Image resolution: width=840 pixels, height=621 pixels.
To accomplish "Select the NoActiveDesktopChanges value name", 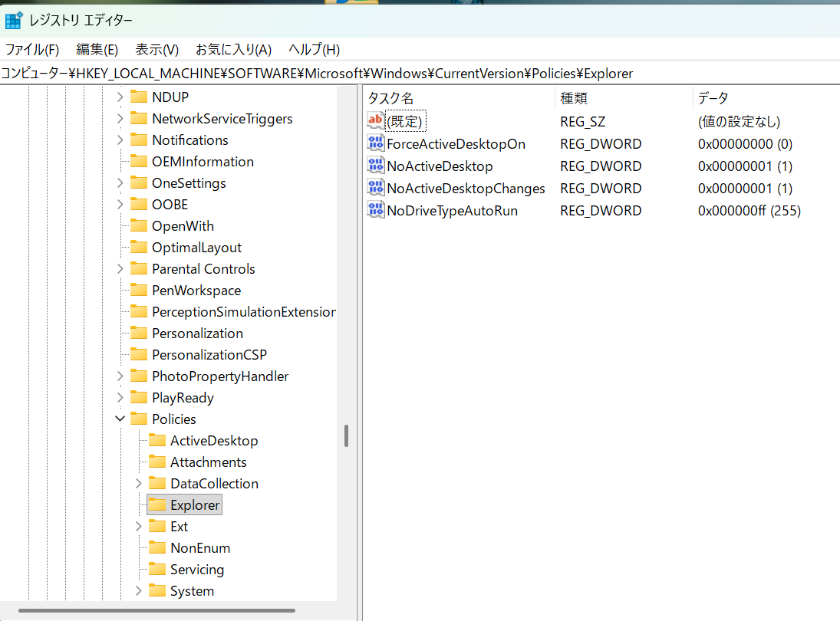I will 466,189.
